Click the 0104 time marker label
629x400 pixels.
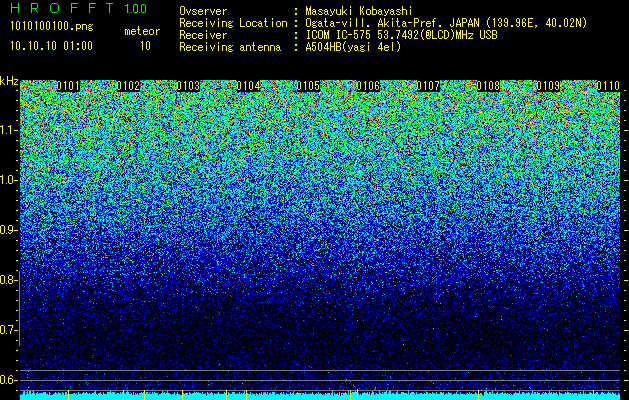point(248,86)
